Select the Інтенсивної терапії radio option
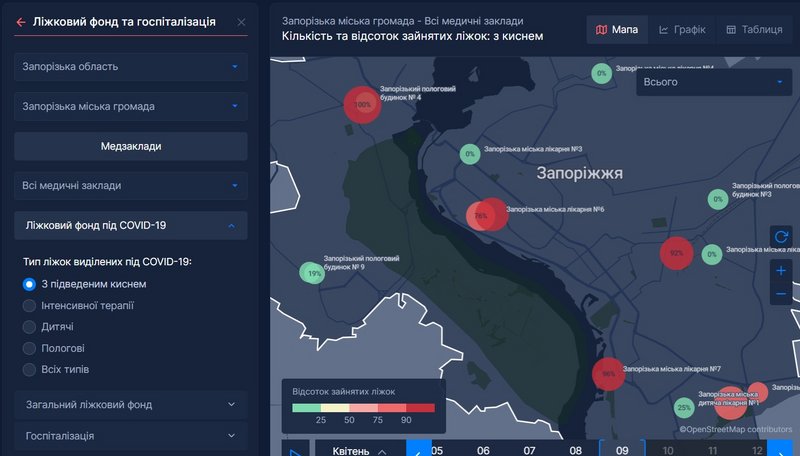The height and width of the screenshot is (456, 800). tap(30, 305)
